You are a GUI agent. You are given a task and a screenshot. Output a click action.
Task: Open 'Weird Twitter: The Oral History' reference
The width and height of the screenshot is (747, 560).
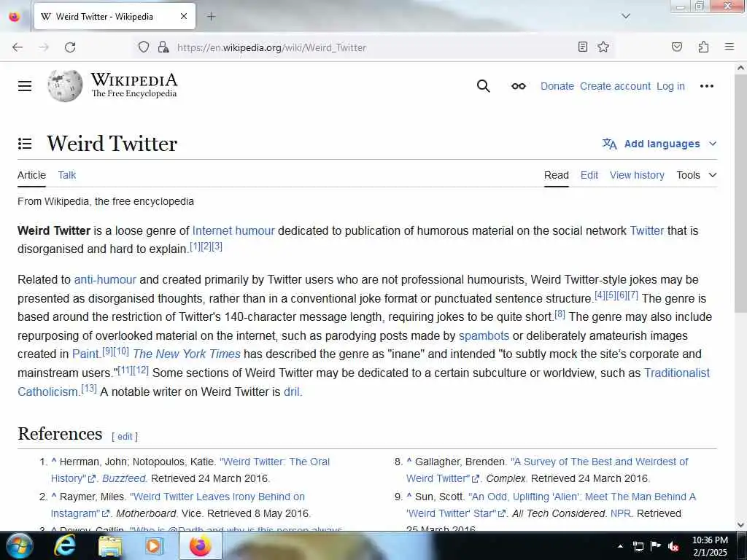(274, 462)
